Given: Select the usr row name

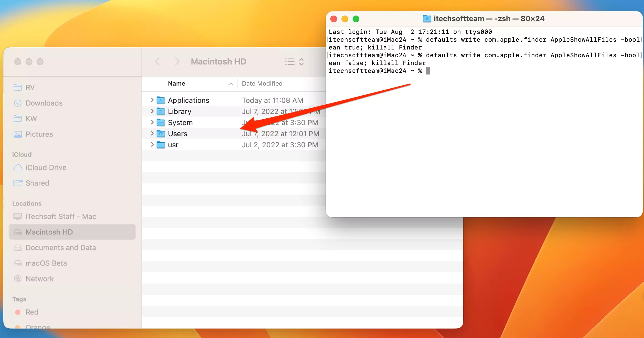Looking at the screenshot, I should [173, 145].
